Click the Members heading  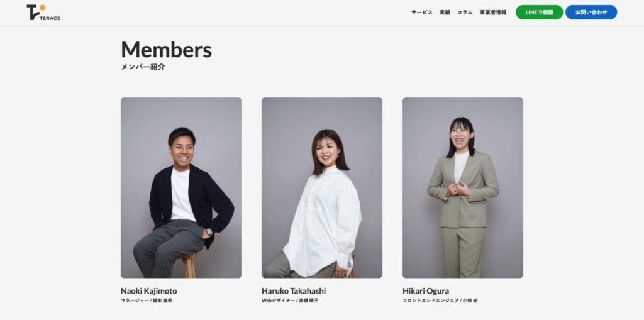(x=166, y=50)
